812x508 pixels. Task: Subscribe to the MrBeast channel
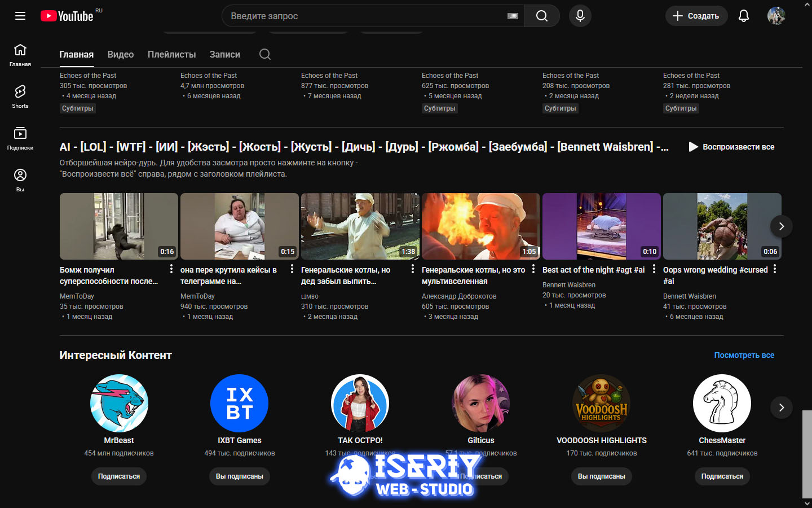(x=119, y=476)
